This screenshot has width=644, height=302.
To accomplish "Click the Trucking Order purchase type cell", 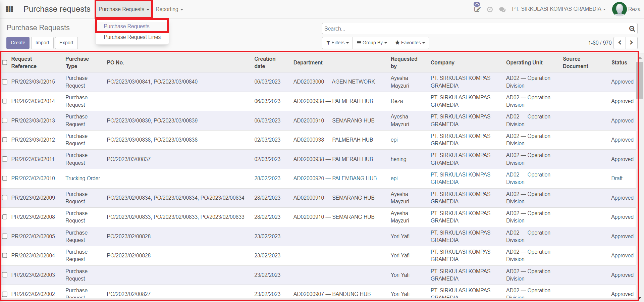I will click(83, 178).
